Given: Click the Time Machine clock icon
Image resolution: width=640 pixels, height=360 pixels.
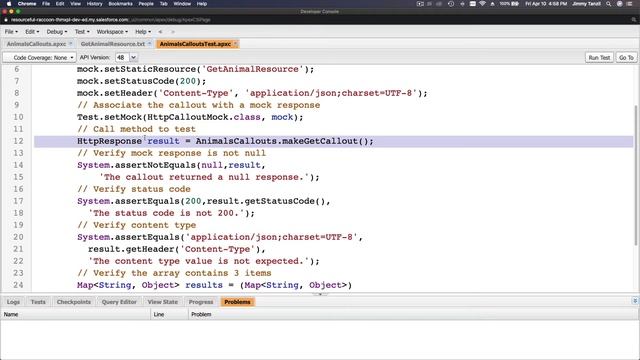Looking at the screenshot, I should click(451, 4).
